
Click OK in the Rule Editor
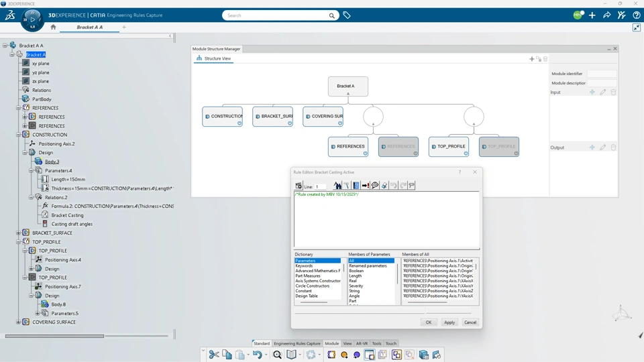coord(429,322)
